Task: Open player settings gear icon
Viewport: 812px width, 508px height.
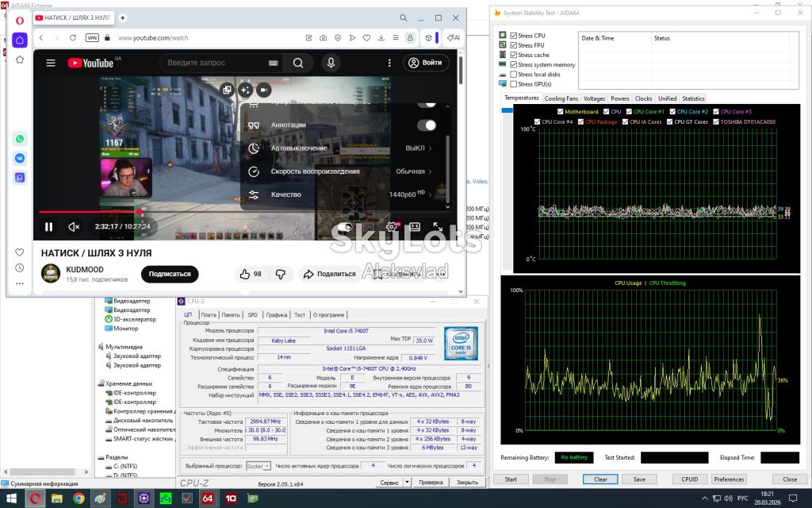Action: [393, 226]
